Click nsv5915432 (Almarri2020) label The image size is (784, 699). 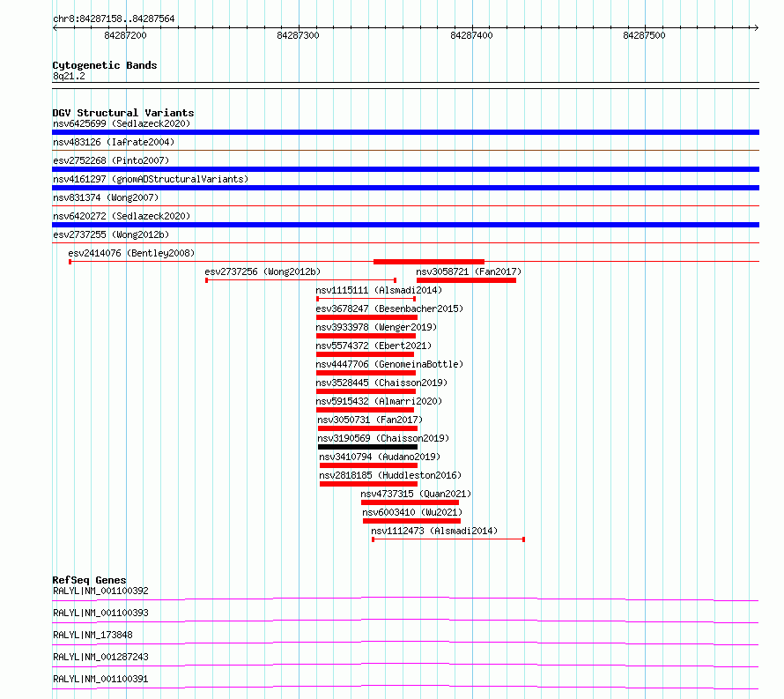[379, 401]
